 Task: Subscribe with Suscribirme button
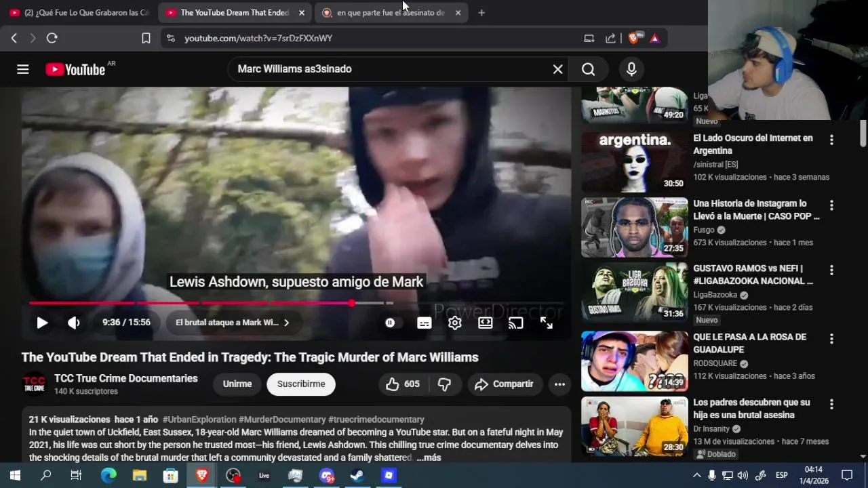pos(301,384)
